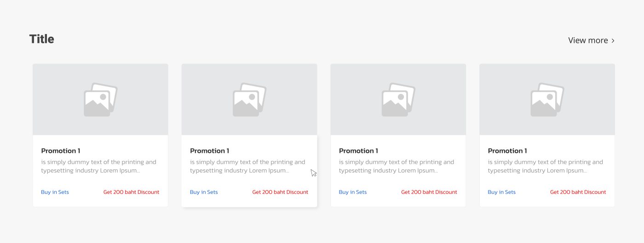Click Buy in Sets on first card
This screenshot has height=243, width=644.
pos(55,192)
